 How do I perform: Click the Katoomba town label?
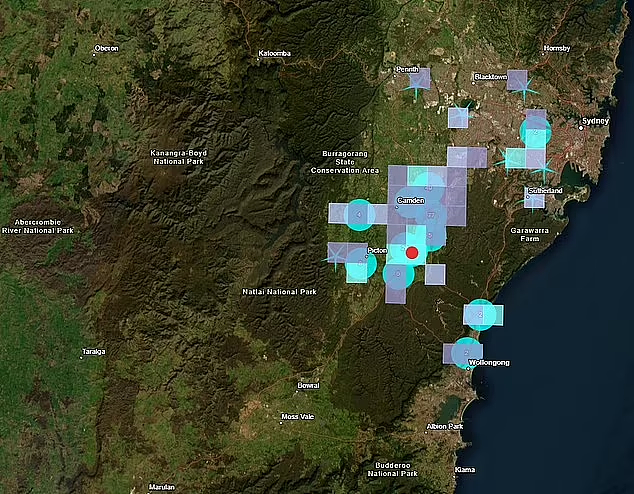[274, 53]
